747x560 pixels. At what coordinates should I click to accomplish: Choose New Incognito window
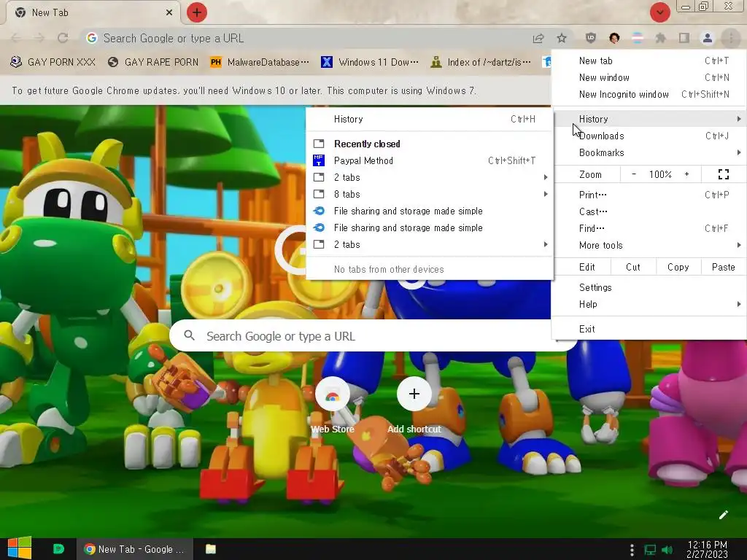tap(649, 94)
